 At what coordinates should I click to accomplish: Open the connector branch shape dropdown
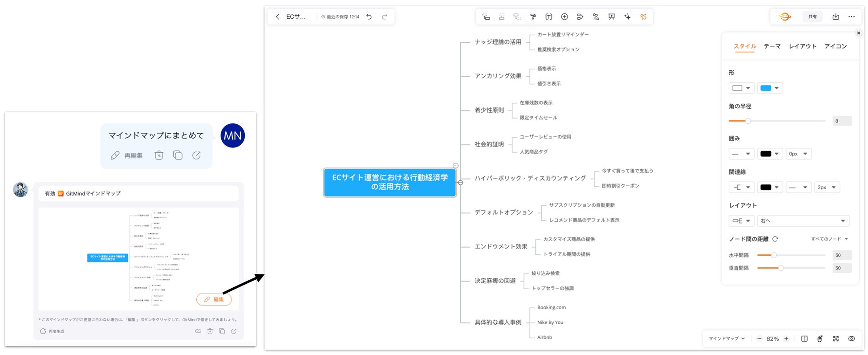tap(741, 188)
